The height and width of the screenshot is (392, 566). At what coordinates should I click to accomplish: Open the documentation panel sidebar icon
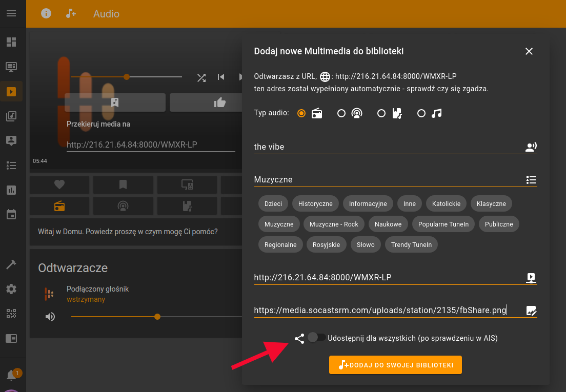point(11,338)
